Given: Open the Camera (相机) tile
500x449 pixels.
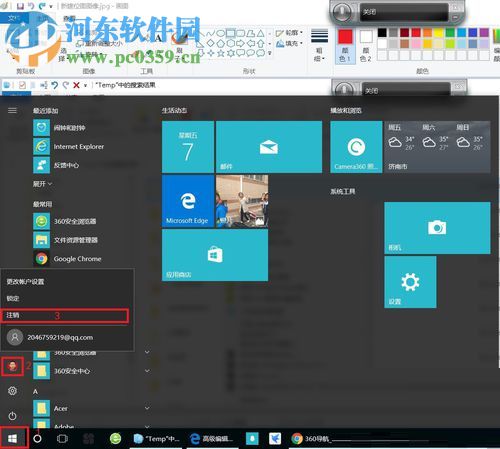Looking at the screenshot, I should 437,228.
